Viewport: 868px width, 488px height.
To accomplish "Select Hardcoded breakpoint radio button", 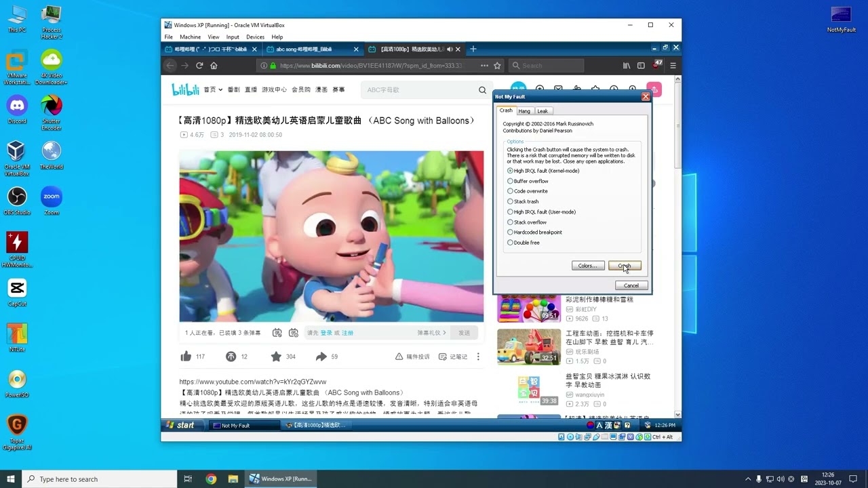I will pyautogui.click(x=534, y=232).
